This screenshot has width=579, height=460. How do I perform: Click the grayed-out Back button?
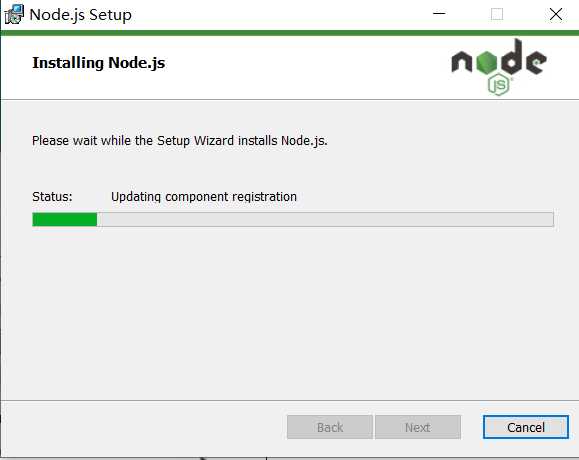click(330, 427)
